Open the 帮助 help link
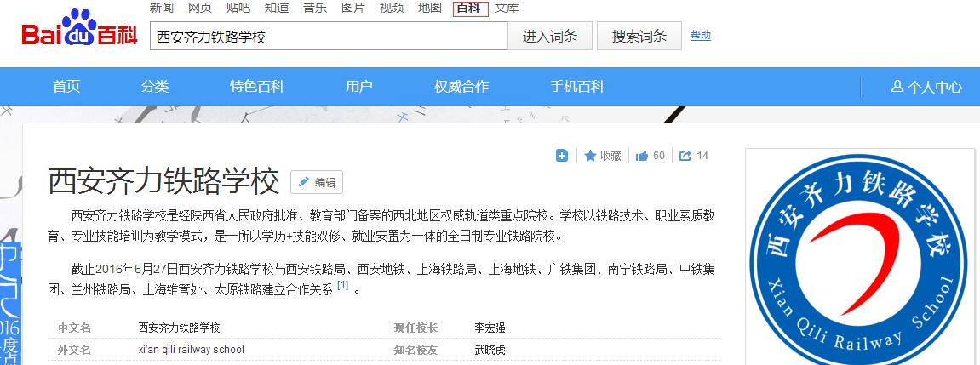980x365 pixels. (701, 35)
